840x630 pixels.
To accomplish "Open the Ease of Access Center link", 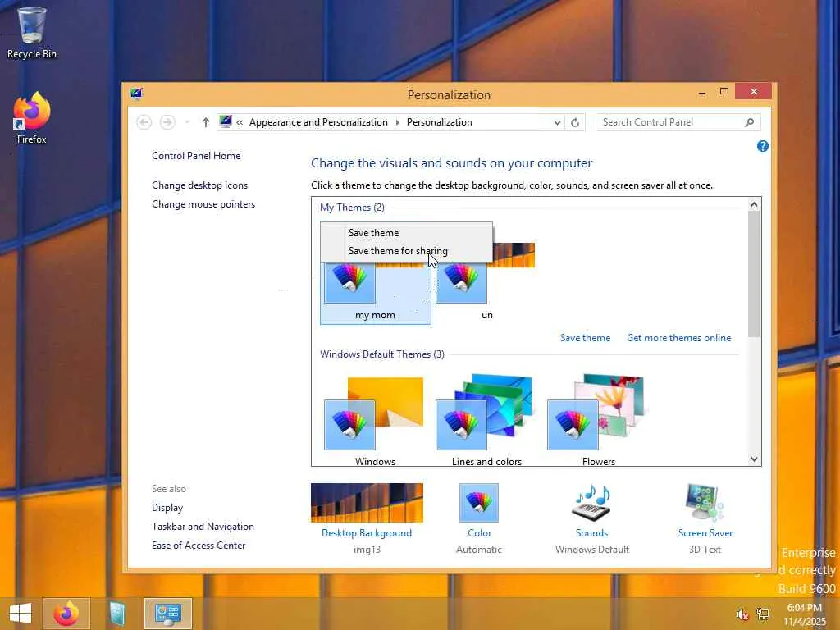I will [199, 546].
